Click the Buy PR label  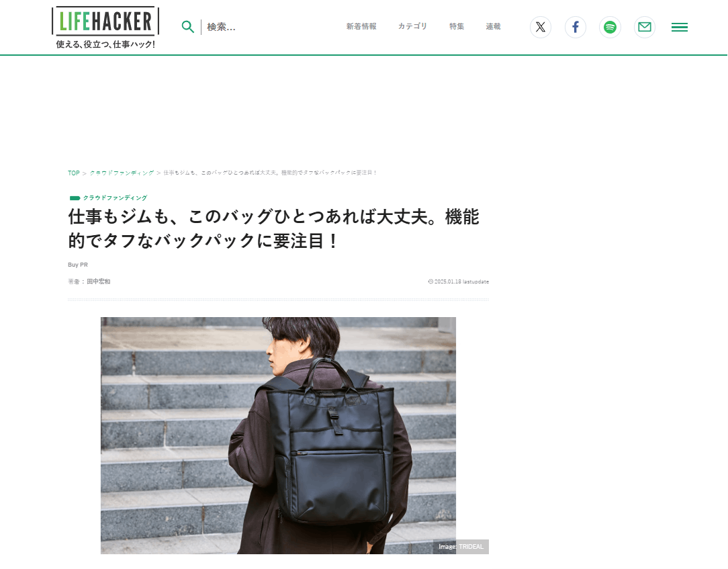coord(77,265)
